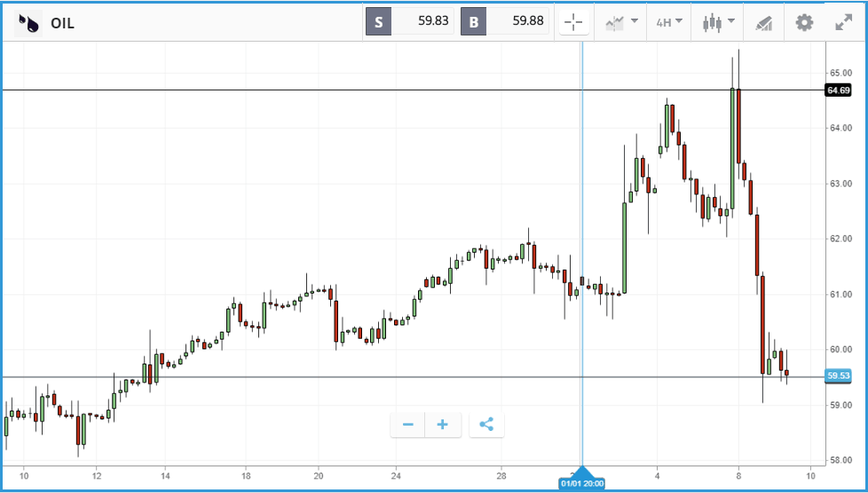This screenshot has width=868, height=493.
Task: Click the 64.69 price line label
Action: pos(838,90)
